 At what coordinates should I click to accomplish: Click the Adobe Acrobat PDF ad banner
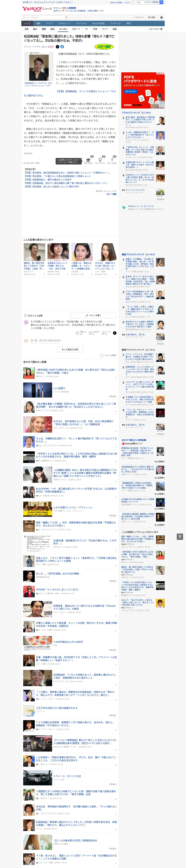pos(143,90)
